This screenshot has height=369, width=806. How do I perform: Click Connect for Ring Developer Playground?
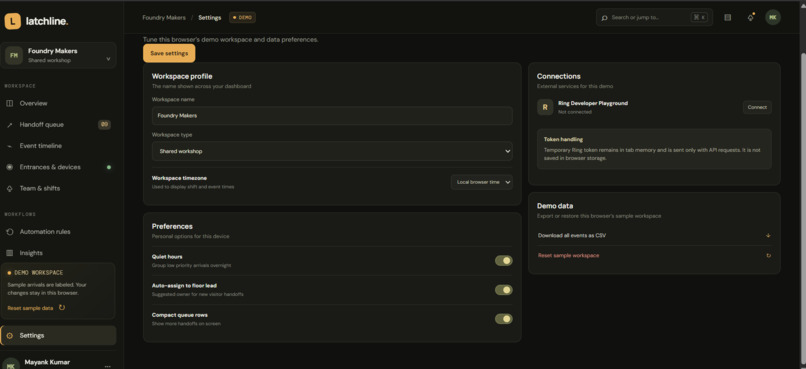tap(757, 107)
